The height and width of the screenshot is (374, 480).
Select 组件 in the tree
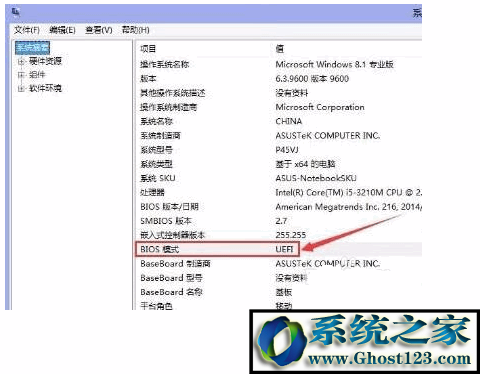(x=37, y=75)
